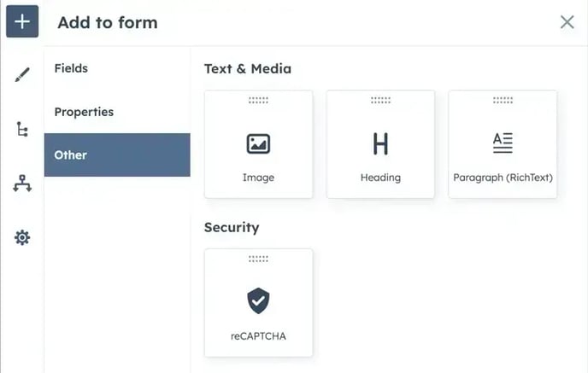The height and width of the screenshot is (373, 588).
Task: Click the Heading H icon
Action: (380, 143)
